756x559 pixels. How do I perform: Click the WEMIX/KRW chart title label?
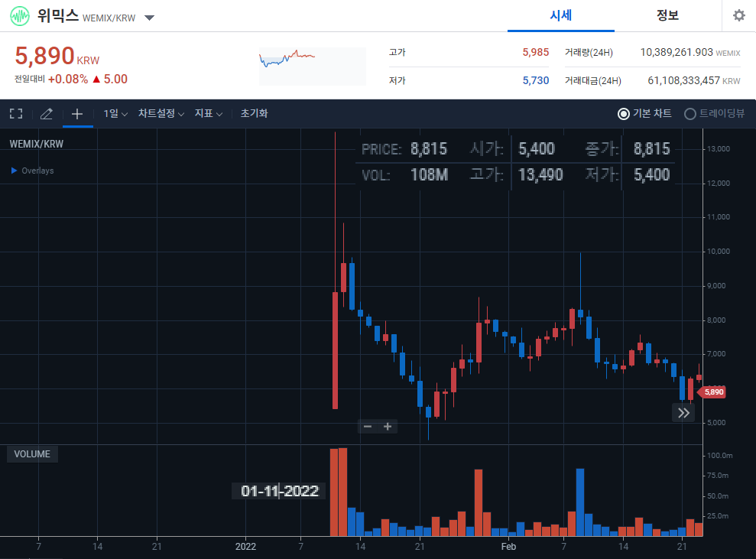(37, 145)
